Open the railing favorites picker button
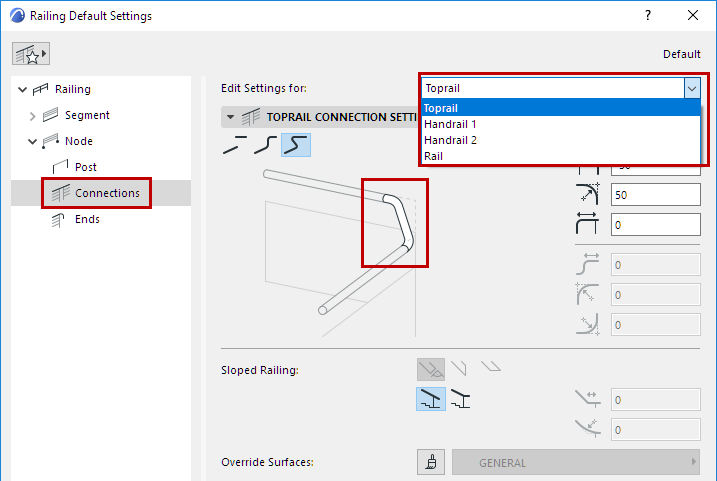 pos(31,53)
